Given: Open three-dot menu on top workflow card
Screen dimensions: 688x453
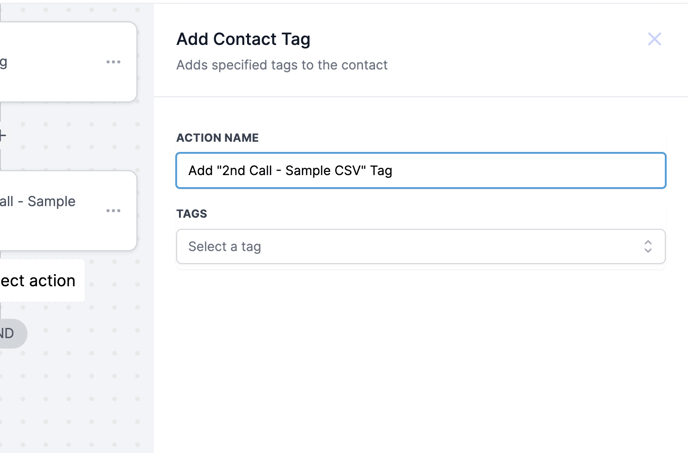Looking at the screenshot, I should 113,62.
